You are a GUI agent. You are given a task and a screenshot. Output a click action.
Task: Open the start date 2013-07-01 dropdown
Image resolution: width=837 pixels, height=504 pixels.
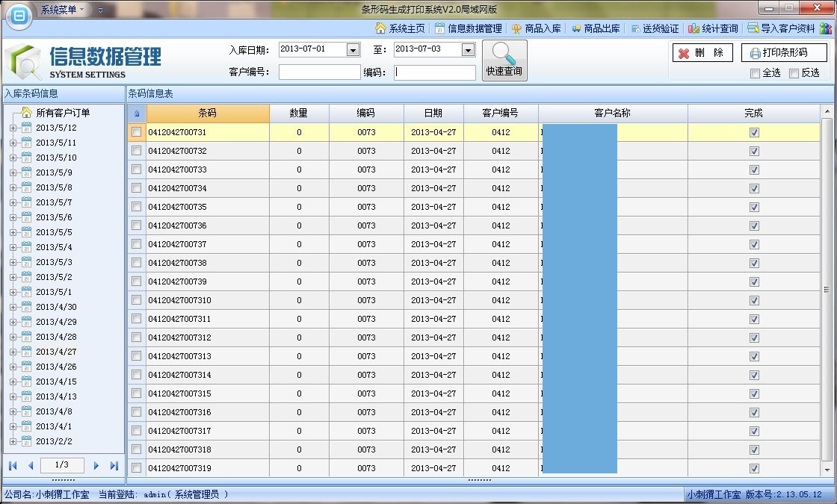click(353, 49)
